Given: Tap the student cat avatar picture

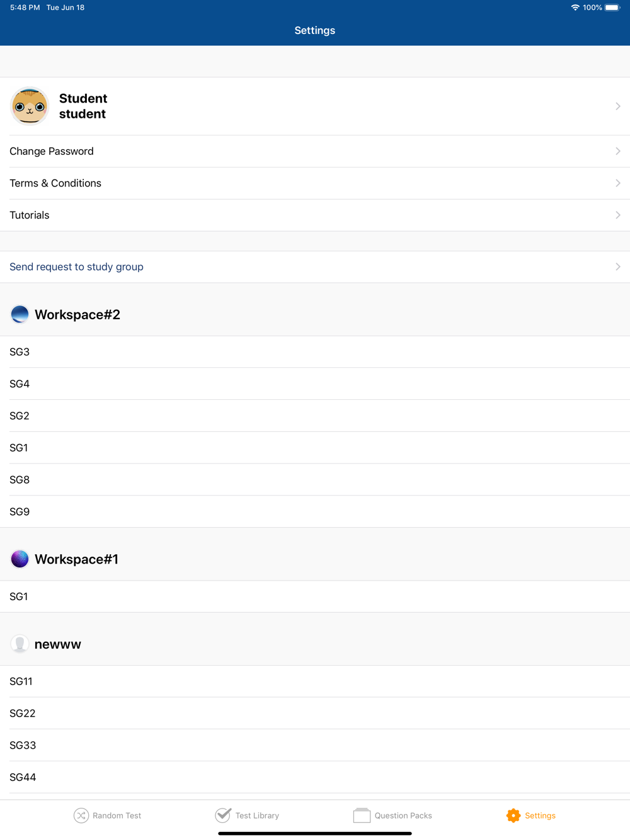Looking at the screenshot, I should coord(30,106).
